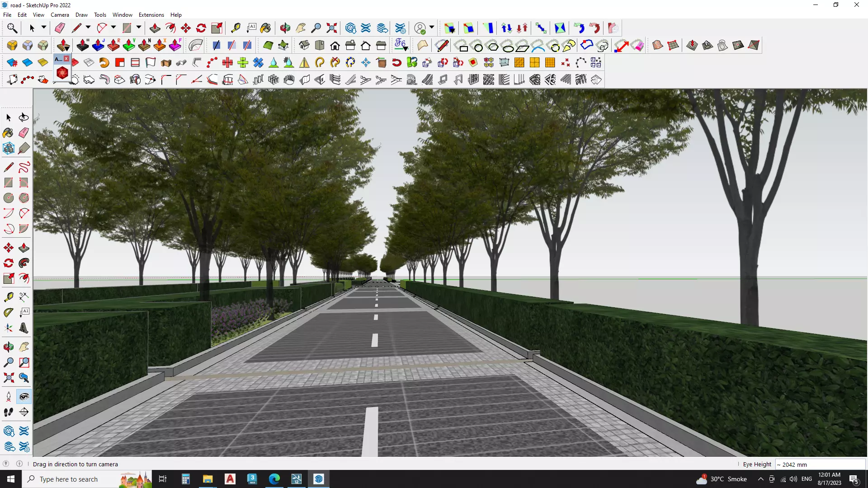Select the Paint Bucket tool in top toolbar
This screenshot has width=868, height=488.
[266, 28]
